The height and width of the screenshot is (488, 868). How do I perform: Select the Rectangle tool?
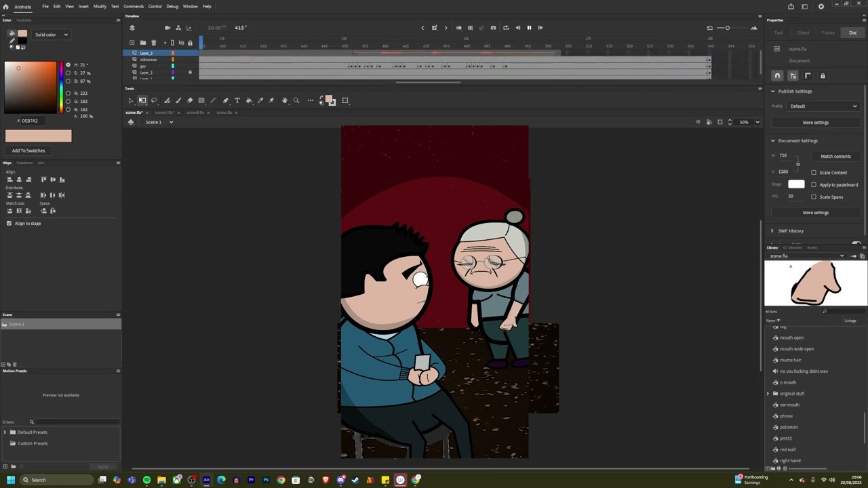coord(201,100)
